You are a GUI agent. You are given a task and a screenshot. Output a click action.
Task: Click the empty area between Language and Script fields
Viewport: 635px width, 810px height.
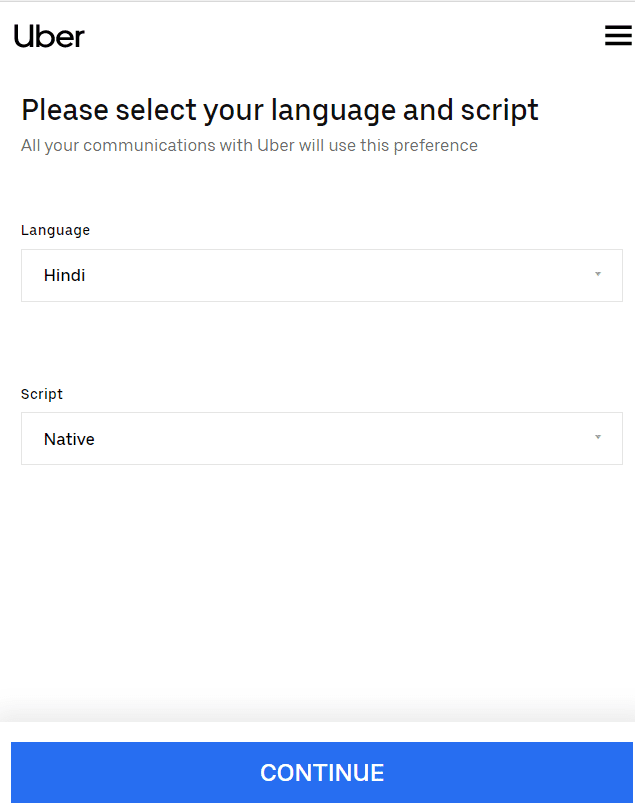(x=321, y=344)
